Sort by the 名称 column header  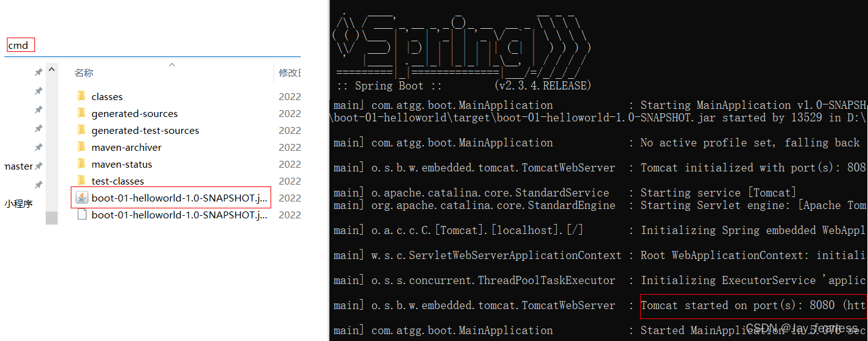pyautogui.click(x=84, y=73)
